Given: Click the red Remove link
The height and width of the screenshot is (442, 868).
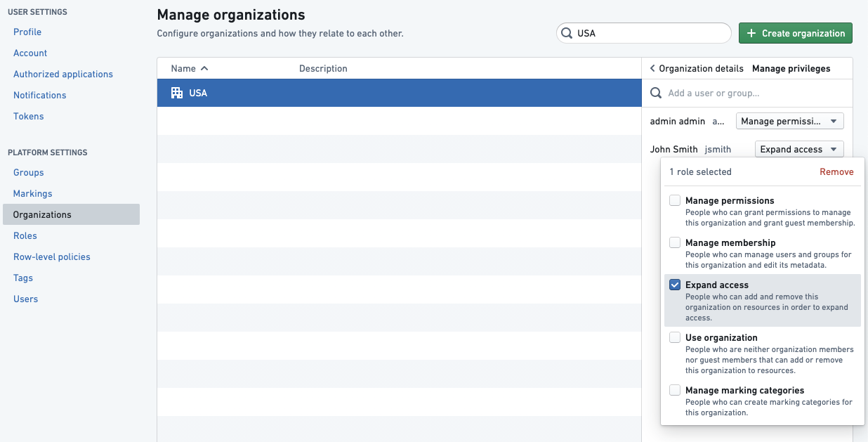Looking at the screenshot, I should coord(836,171).
